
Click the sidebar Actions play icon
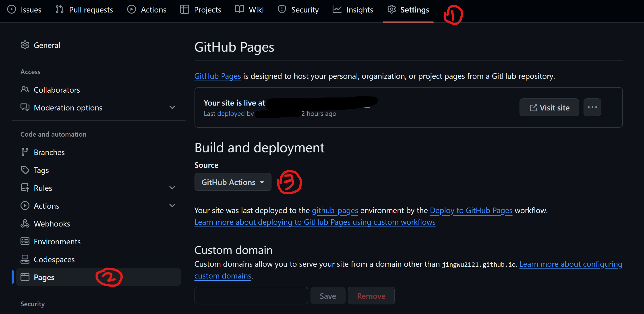[25, 206]
